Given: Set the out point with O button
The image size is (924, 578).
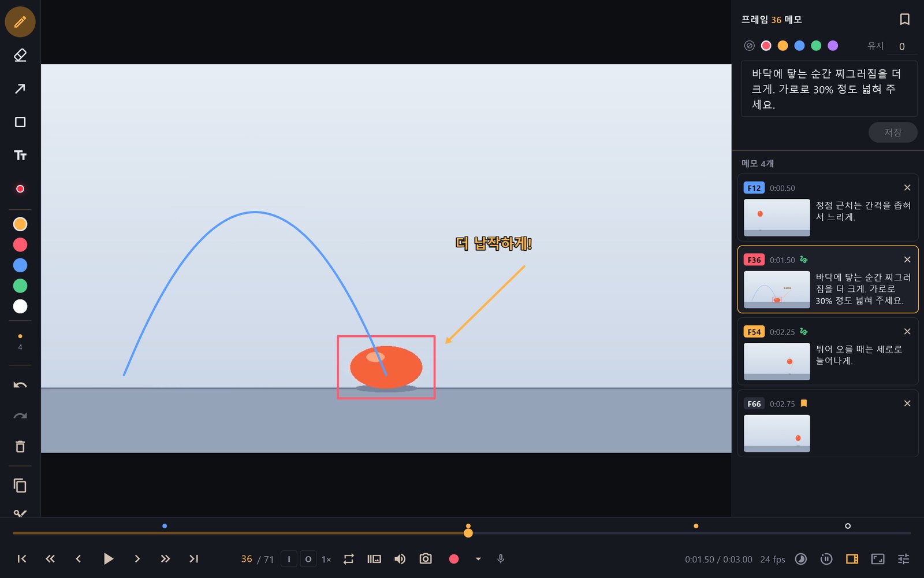Looking at the screenshot, I should pos(308,559).
